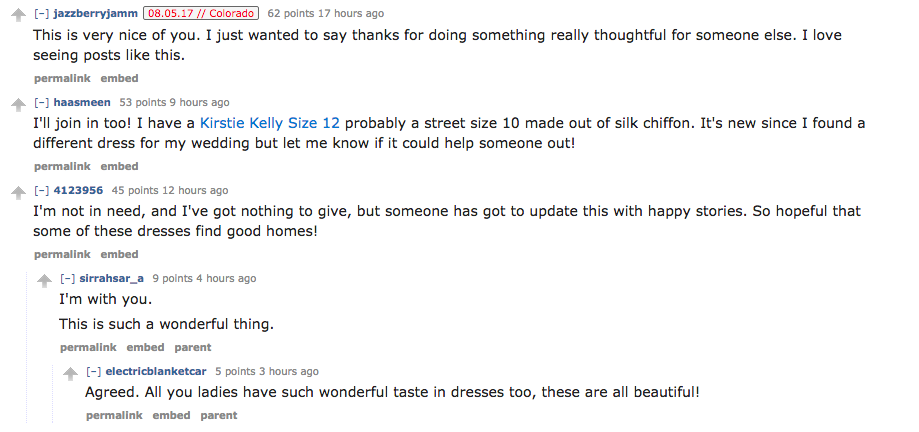The height and width of the screenshot is (432, 919).
Task: Visit haasmeen's profile page
Action: tap(82, 102)
